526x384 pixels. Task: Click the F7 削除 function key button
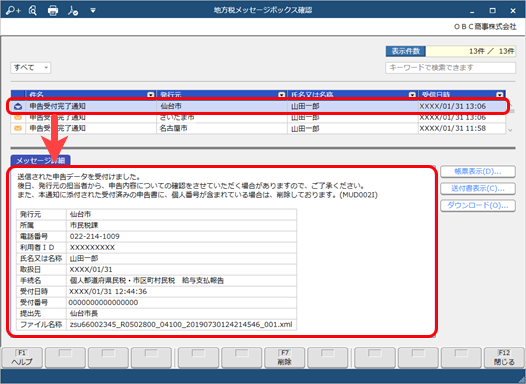[284, 358]
